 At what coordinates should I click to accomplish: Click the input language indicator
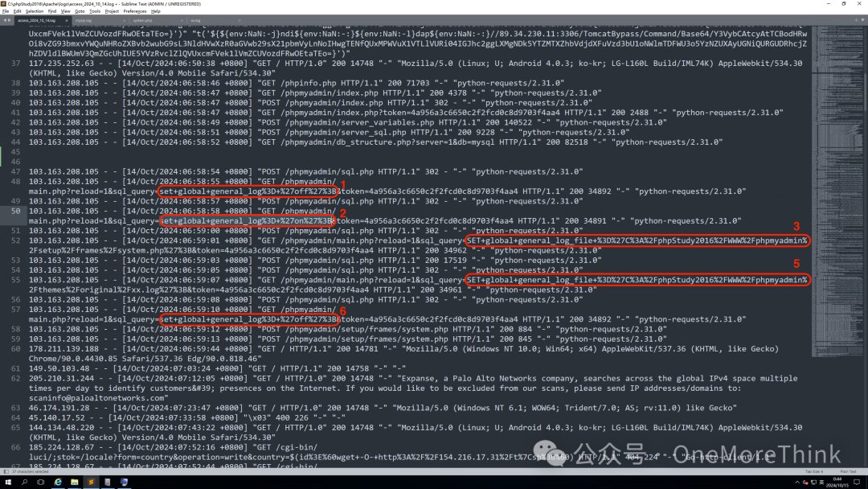click(821, 483)
